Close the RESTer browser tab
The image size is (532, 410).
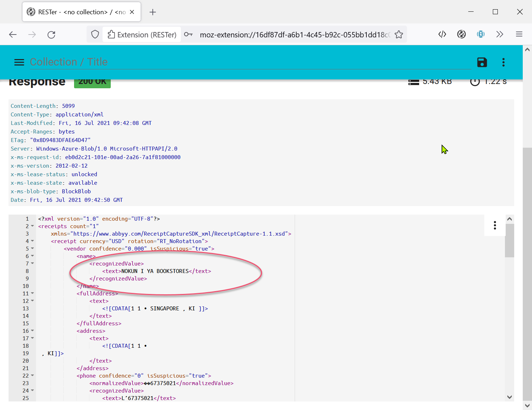click(132, 12)
